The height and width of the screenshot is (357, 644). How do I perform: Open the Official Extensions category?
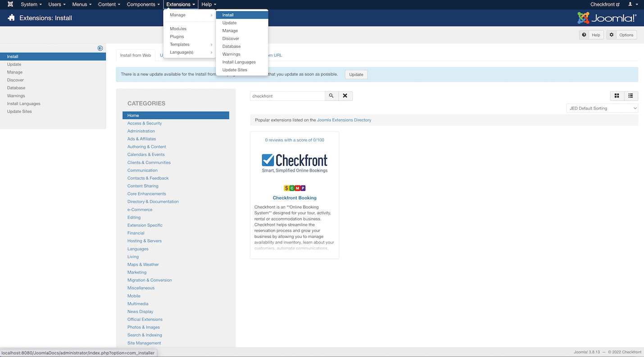145,320
